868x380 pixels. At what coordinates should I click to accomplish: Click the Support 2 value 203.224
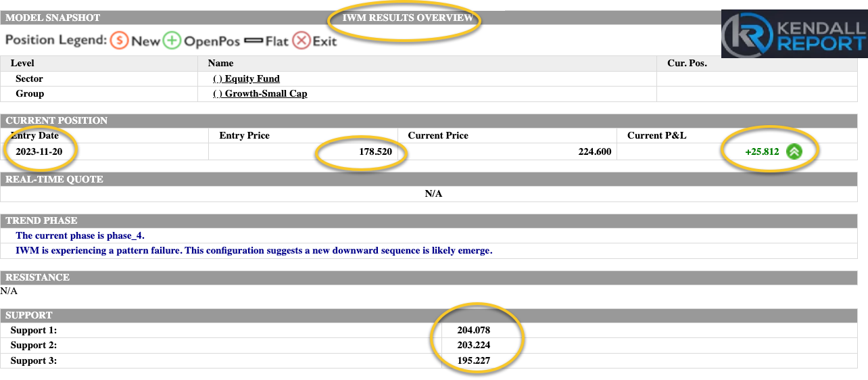pyautogui.click(x=473, y=346)
